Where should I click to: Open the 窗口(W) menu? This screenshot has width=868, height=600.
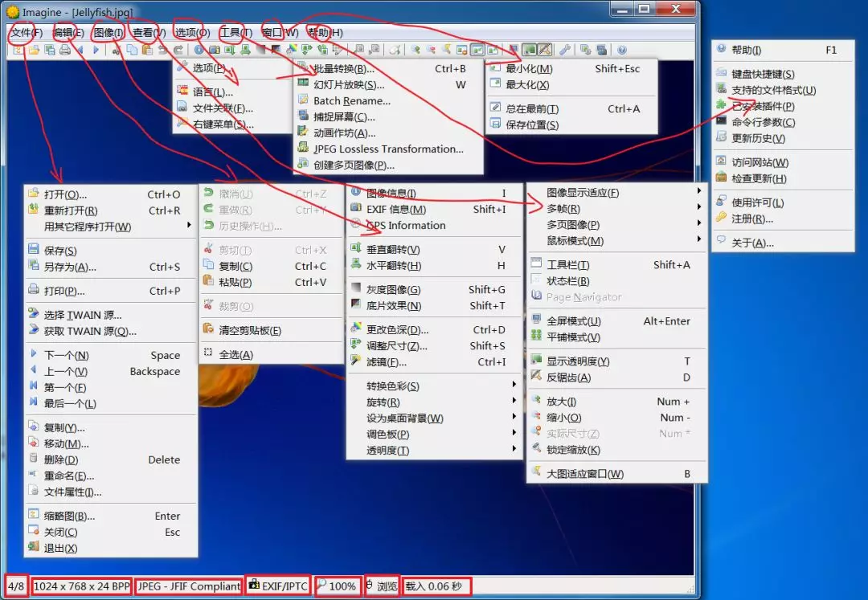280,33
